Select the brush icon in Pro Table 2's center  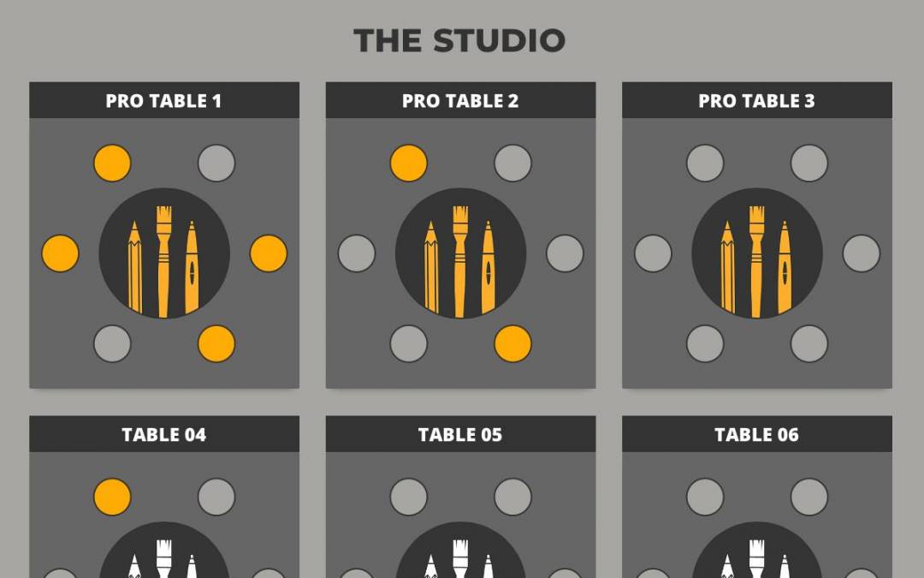[x=460, y=261]
